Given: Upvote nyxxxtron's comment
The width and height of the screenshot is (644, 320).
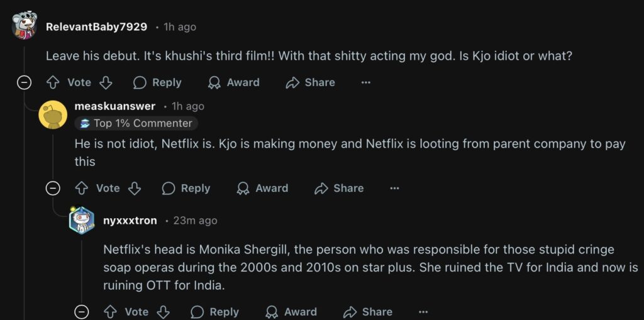Looking at the screenshot, I should pyautogui.click(x=111, y=312).
